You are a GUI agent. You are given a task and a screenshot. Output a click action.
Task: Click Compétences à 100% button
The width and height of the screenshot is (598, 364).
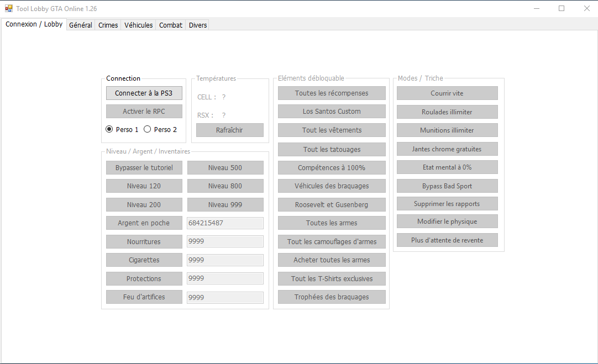(332, 168)
